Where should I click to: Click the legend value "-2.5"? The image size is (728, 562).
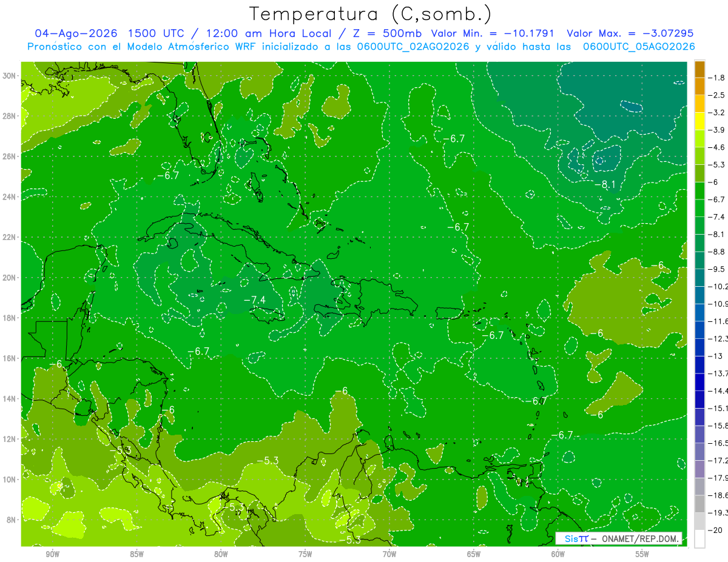[718, 95]
